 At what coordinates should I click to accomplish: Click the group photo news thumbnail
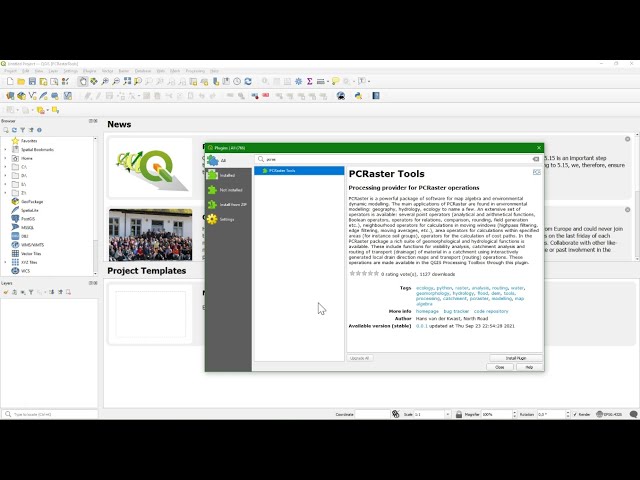[x=150, y=235]
